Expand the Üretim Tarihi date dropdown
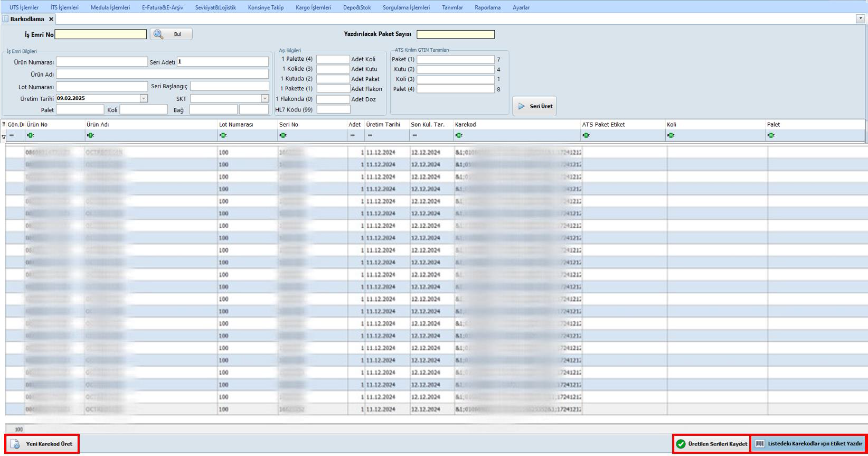 (x=144, y=98)
